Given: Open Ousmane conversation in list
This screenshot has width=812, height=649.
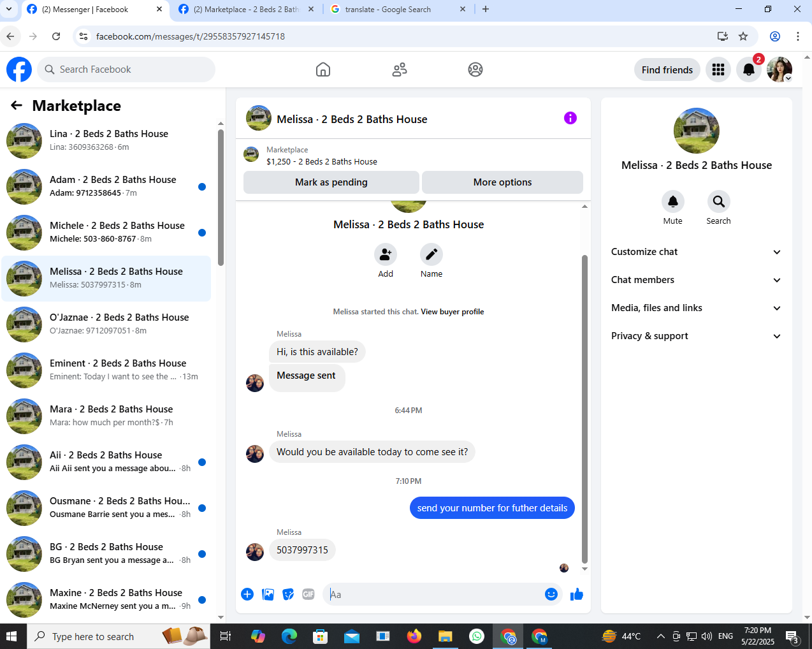Looking at the screenshot, I should tap(106, 508).
